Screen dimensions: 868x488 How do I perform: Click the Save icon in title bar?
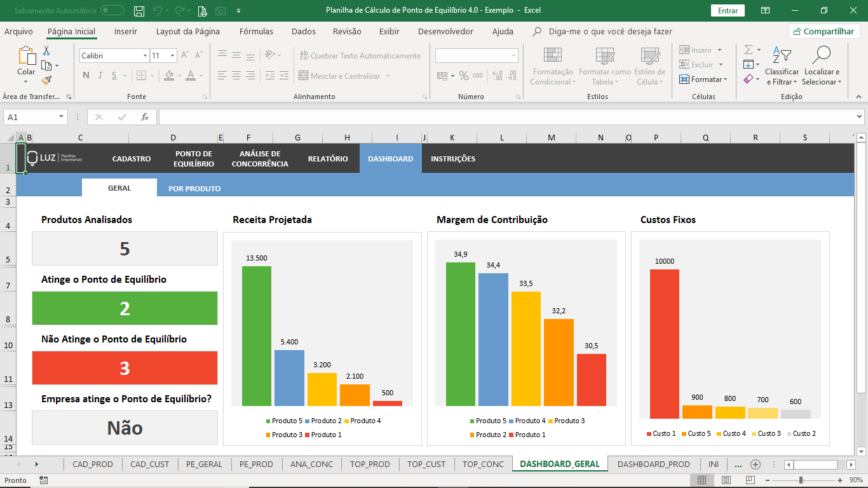point(140,11)
